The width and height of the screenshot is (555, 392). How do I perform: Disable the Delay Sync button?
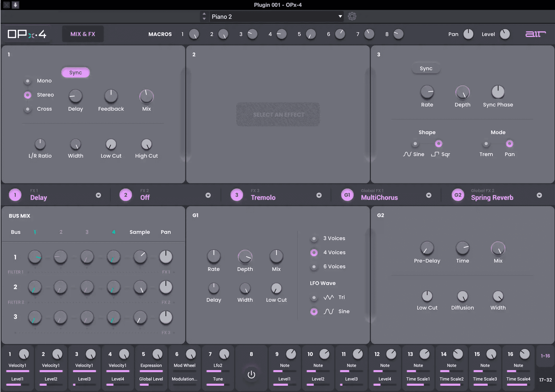[75, 73]
